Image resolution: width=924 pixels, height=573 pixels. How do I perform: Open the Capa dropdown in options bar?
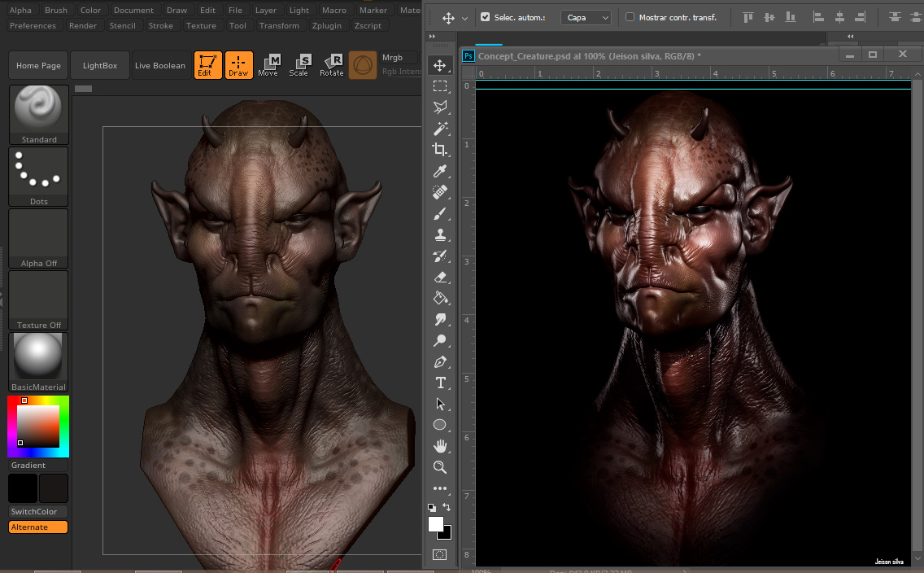click(586, 18)
